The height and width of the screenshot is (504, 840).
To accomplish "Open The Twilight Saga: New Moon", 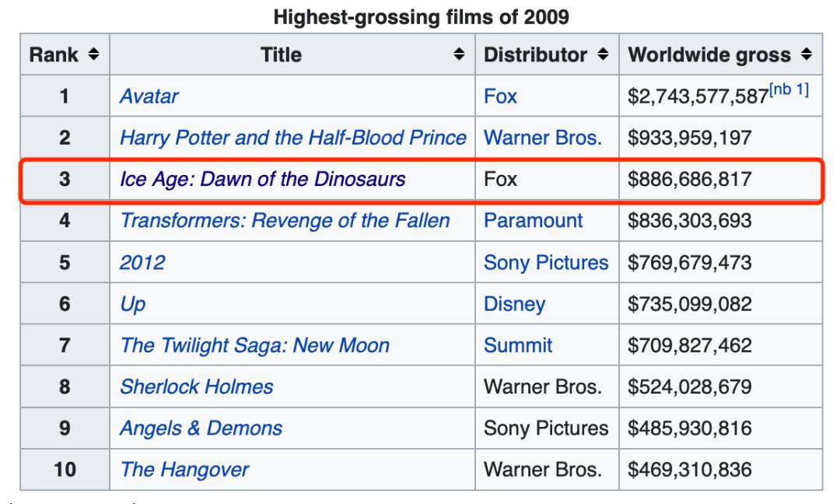I will pyautogui.click(x=254, y=345).
